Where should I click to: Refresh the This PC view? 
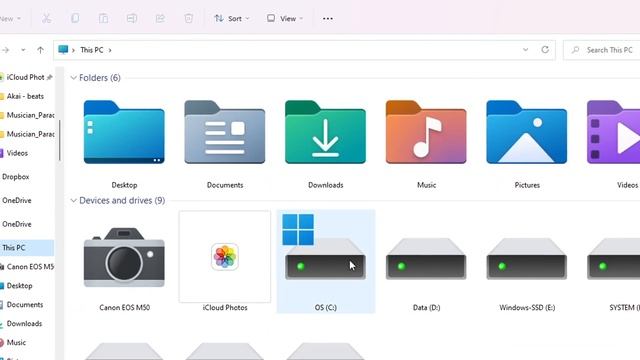click(x=545, y=50)
